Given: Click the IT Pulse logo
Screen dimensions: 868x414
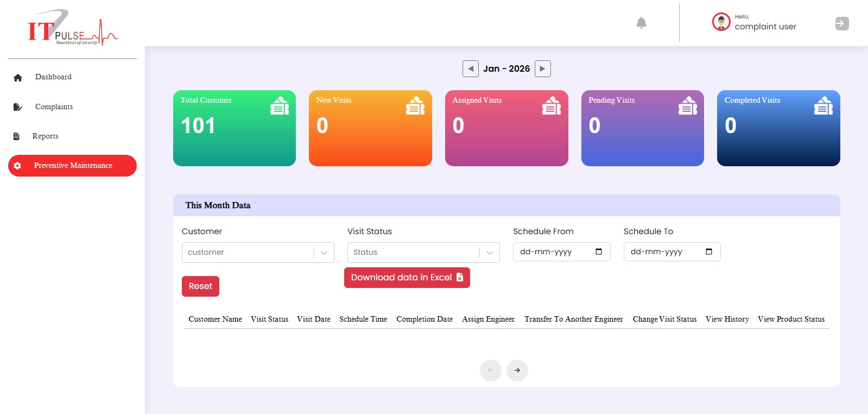Looking at the screenshot, I should pyautogui.click(x=72, y=28).
